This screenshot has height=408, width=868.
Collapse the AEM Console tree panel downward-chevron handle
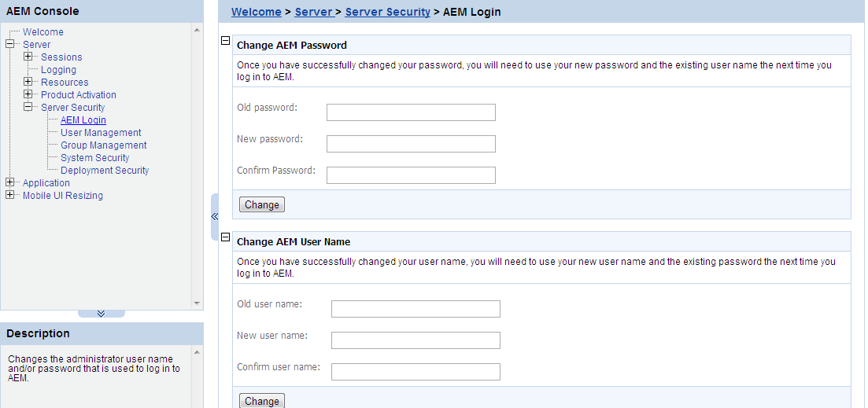(102, 314)
